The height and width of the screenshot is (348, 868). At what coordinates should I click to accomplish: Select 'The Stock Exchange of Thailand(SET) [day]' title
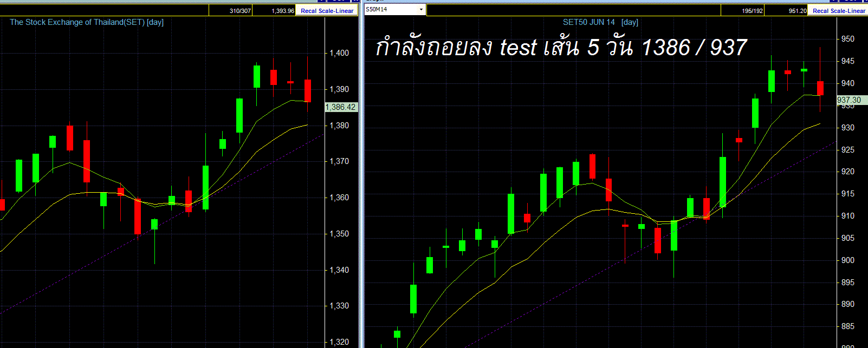[x=87, y=22]
